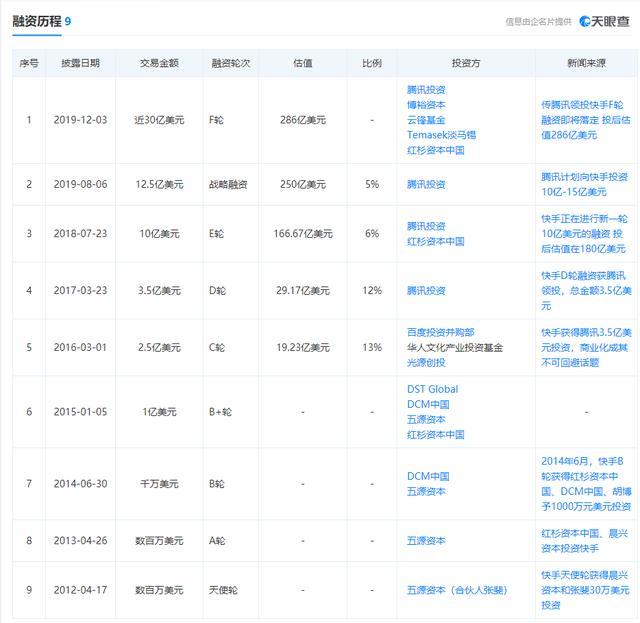The height and width of the screenshot is (623, 640).
Task: Open 博裕资本 investor link
Action: click(x=426, y=105)
